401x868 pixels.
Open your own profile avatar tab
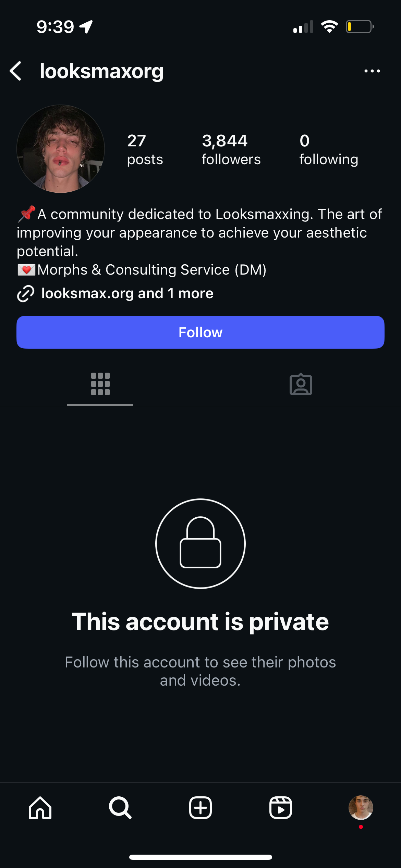pyautogui.click(x=361, y=808)
